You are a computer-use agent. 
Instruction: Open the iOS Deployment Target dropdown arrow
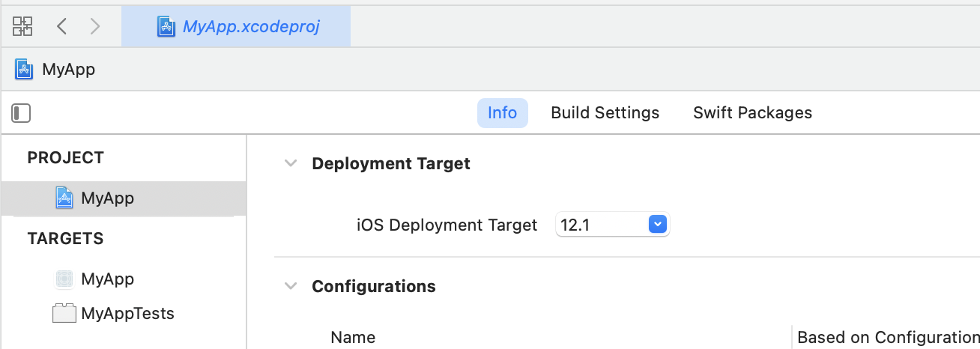657,224
